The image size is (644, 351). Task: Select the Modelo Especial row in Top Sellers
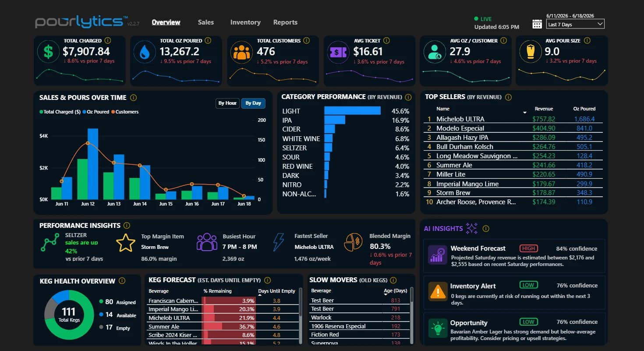[x=513, y=128]
